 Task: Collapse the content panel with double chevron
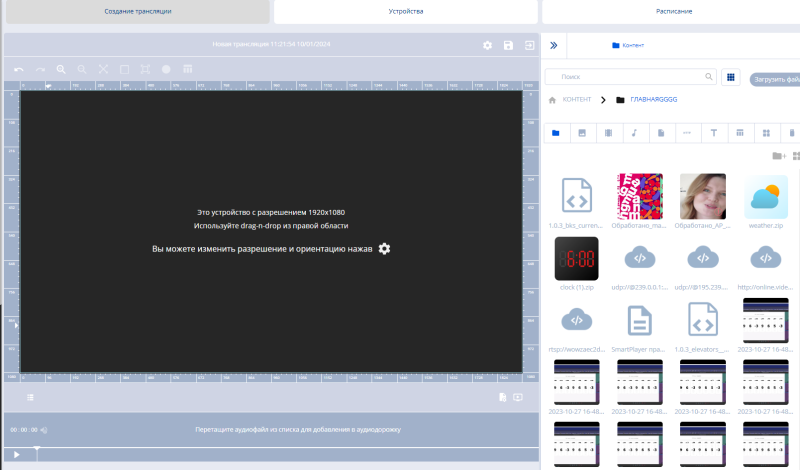[554, 45]
